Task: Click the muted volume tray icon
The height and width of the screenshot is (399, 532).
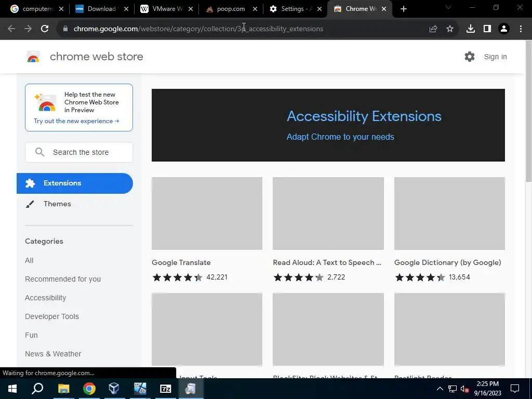Action: [465, 389]
